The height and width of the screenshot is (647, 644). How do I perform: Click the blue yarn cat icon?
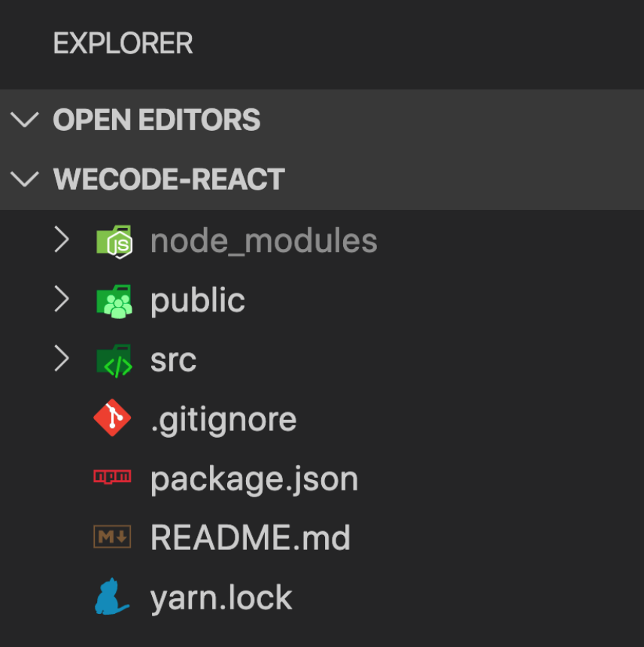pyautogui.click(x=111, y=597)
